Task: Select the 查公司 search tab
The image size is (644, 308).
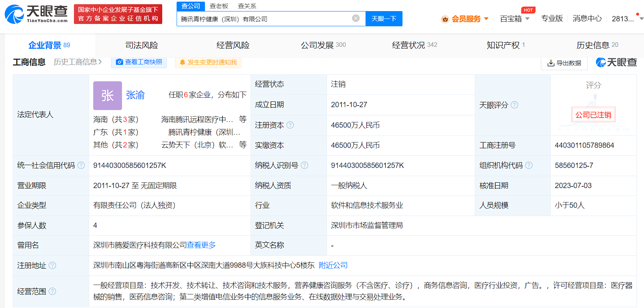Action: click(x=191, y=6)
